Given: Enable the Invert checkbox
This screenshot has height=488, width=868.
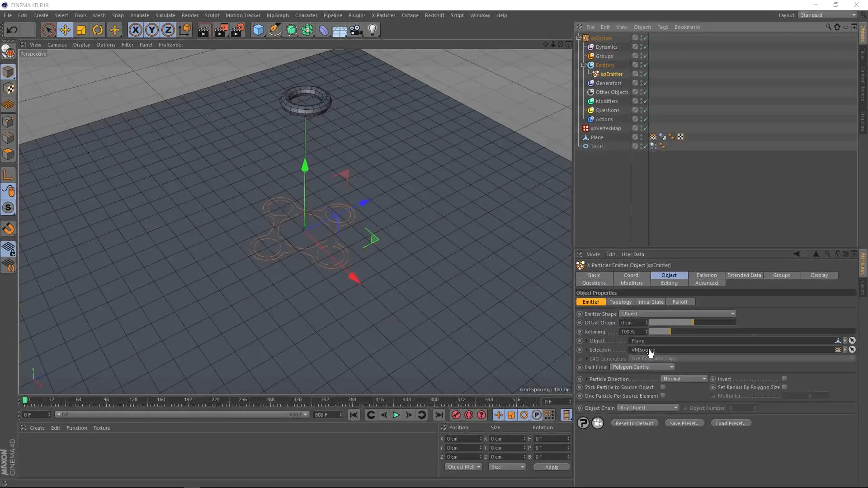Looking at the screenshot, I should coord(785,379).
